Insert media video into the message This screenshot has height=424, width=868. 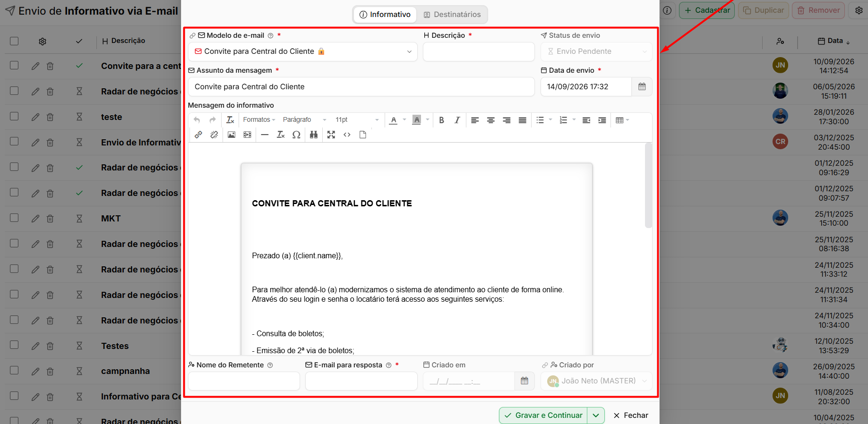[247, 135]
